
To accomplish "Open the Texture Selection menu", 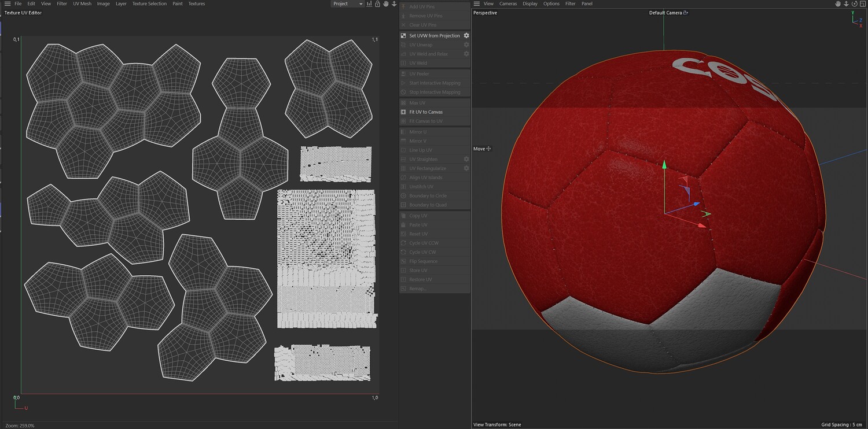I will [x=149, y=3].
